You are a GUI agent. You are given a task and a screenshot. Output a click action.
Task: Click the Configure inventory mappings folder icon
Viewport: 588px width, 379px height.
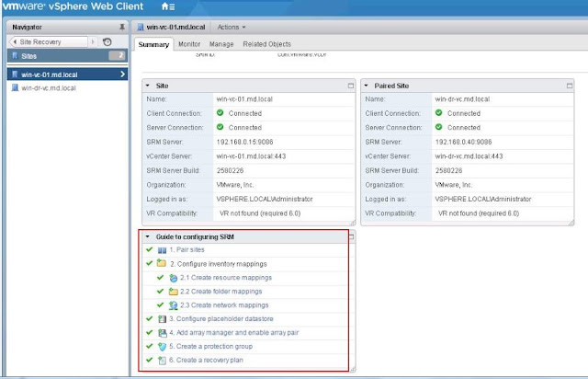click(162, 263)
